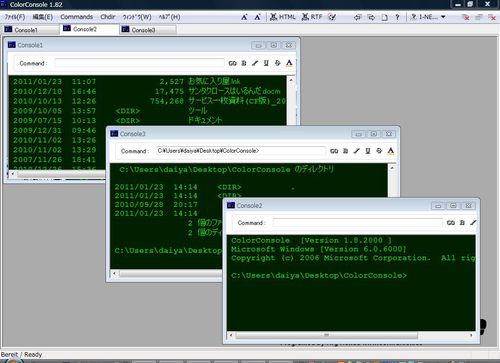The height and width of the screenshot is (363, 500).
Task: Click Command input field in Console3 window
Action: point(241,151)
